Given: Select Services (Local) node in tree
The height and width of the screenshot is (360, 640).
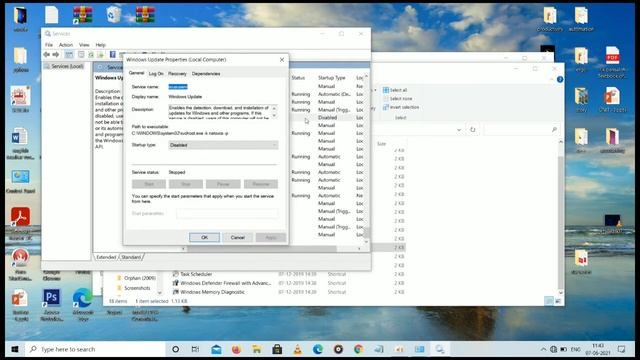Looking at the screenshot, I should pos(64,66).
